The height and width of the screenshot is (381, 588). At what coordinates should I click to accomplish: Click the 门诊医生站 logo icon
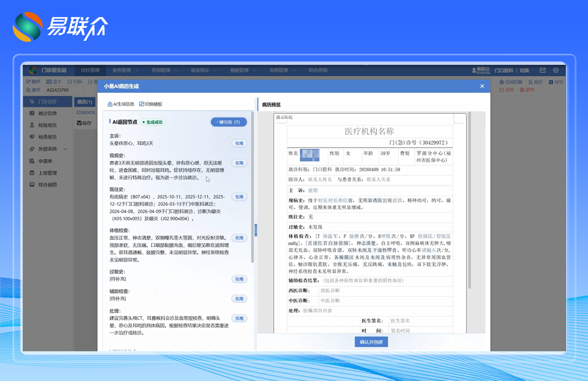[33, 70]
